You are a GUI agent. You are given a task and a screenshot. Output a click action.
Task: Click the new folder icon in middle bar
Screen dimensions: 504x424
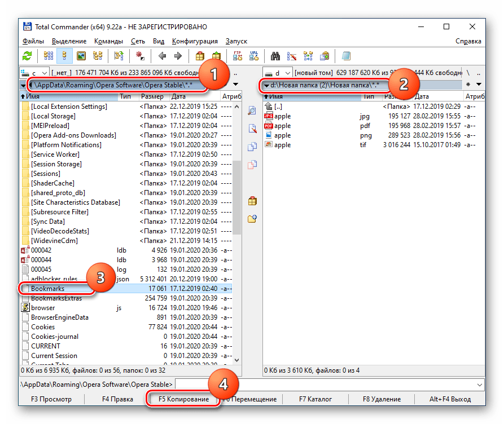pyautogui.click(x=252, y=219)
